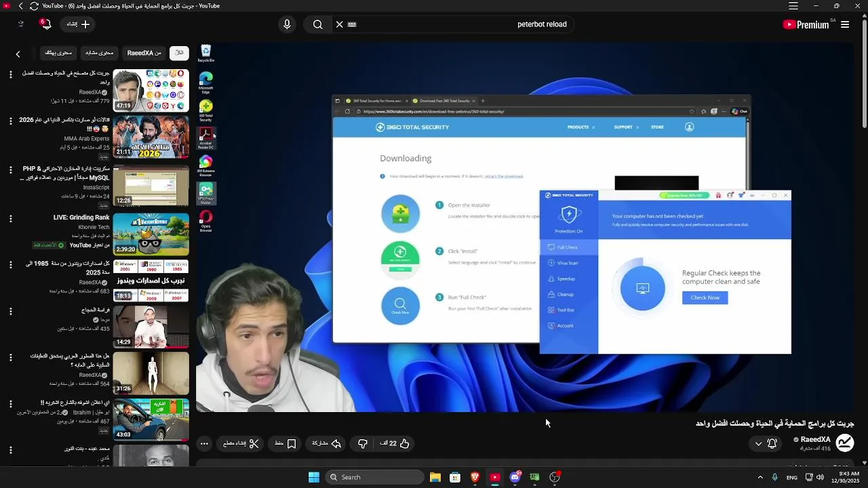Open the title LIVE: Grinding Rank
Screen dimensions: 868x488
[81, 218]
